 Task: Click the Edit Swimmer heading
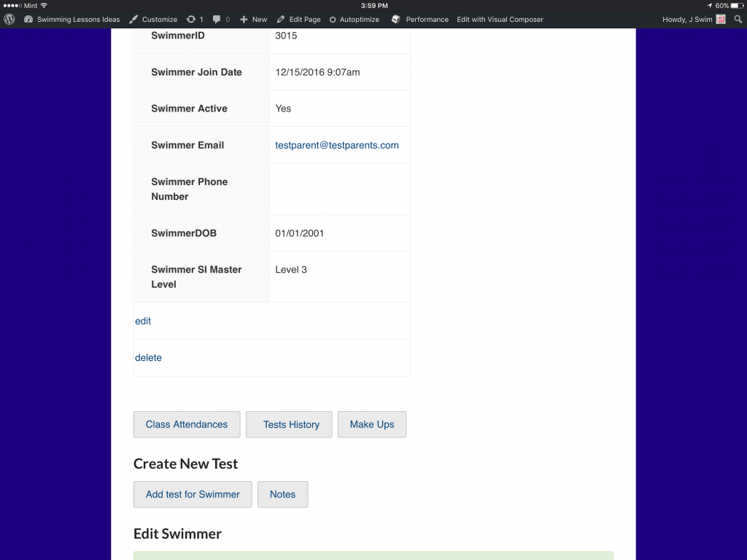coord(177,534)
